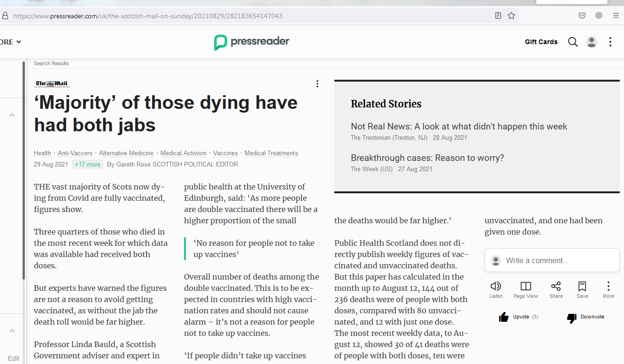
Task: Open the Pocket save icon in browser
Action: pyautogui.click(x=582, y=15)
